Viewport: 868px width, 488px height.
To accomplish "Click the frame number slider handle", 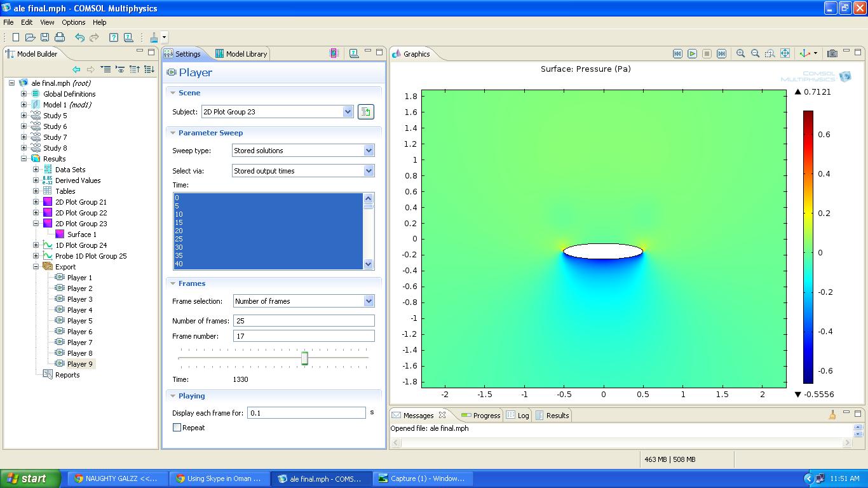I will pos(304,358).
